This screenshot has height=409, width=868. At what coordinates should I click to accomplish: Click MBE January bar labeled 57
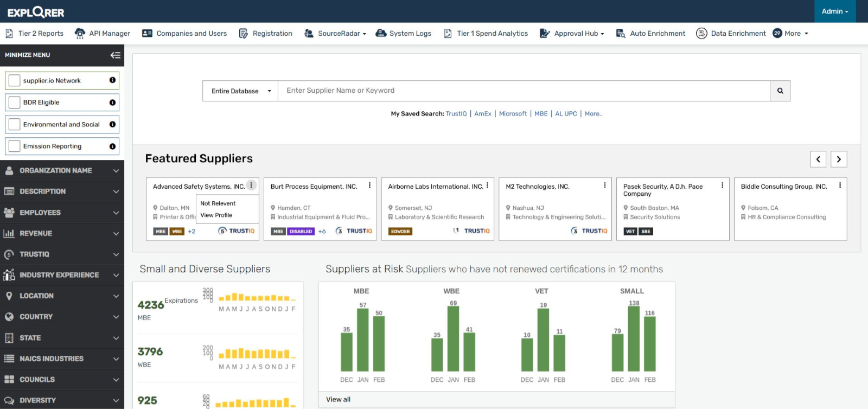coord(363,340)
